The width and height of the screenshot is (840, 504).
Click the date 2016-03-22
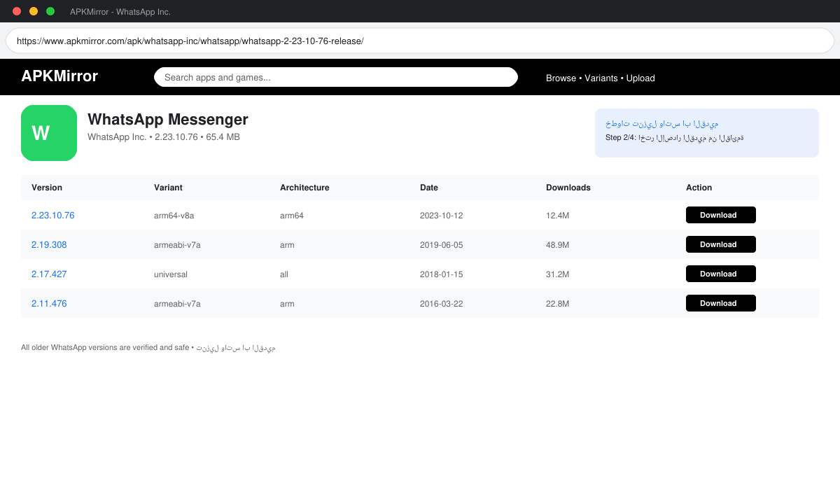[x=442, y=304]
